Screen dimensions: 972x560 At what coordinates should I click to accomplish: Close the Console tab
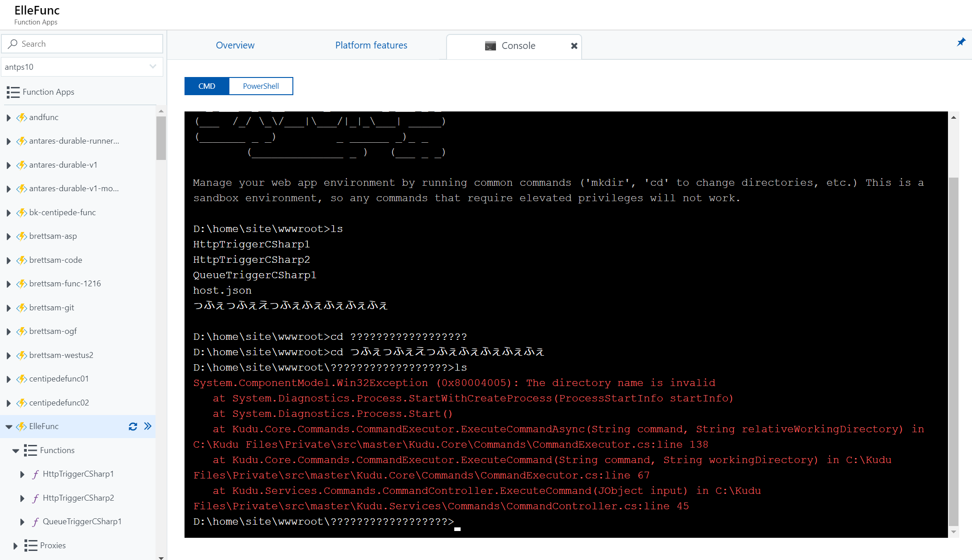pyautogui.click(x=573, y=46)
